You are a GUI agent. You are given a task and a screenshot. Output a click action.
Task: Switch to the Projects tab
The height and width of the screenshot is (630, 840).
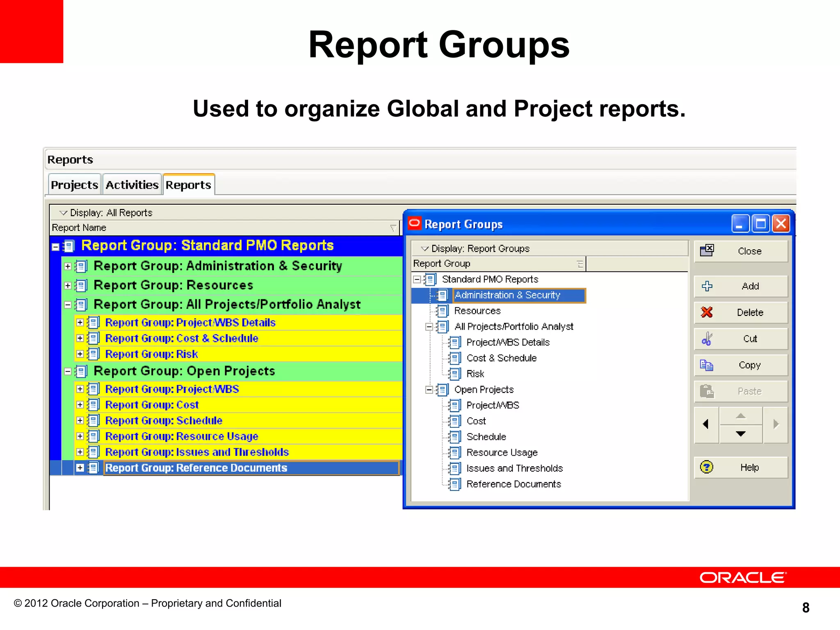pyautogui.click(x=74, y=185)
